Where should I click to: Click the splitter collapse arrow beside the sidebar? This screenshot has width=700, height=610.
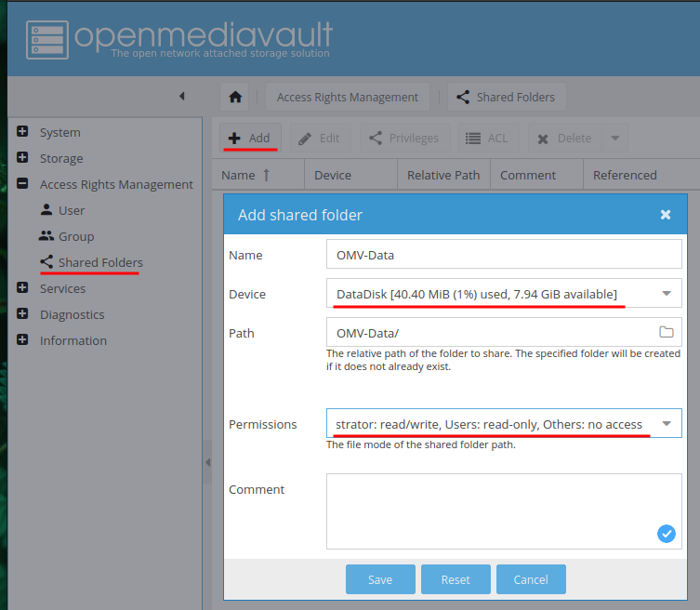[x=207, y=462]
